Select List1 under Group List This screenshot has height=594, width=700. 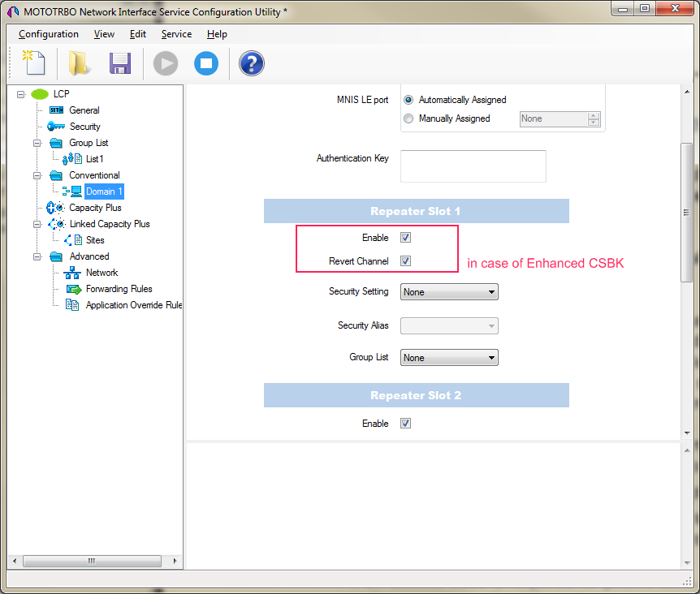tap(94, 159)
